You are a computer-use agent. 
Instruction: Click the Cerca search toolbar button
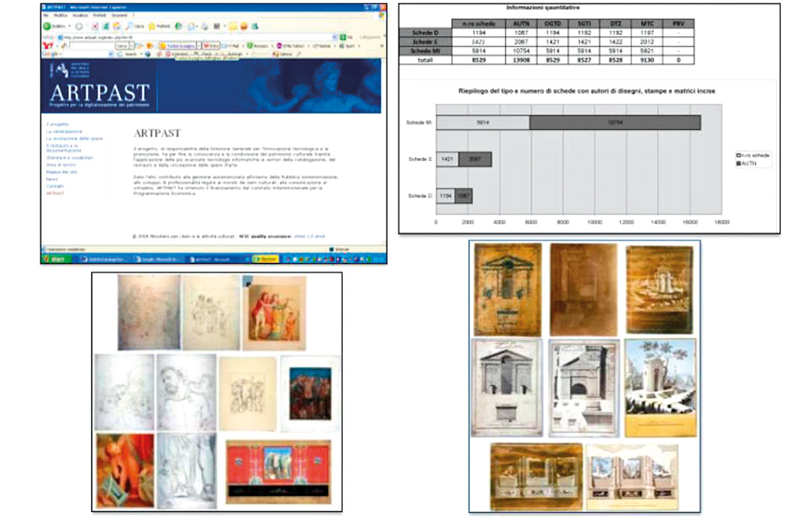click(x=135, y=26)
